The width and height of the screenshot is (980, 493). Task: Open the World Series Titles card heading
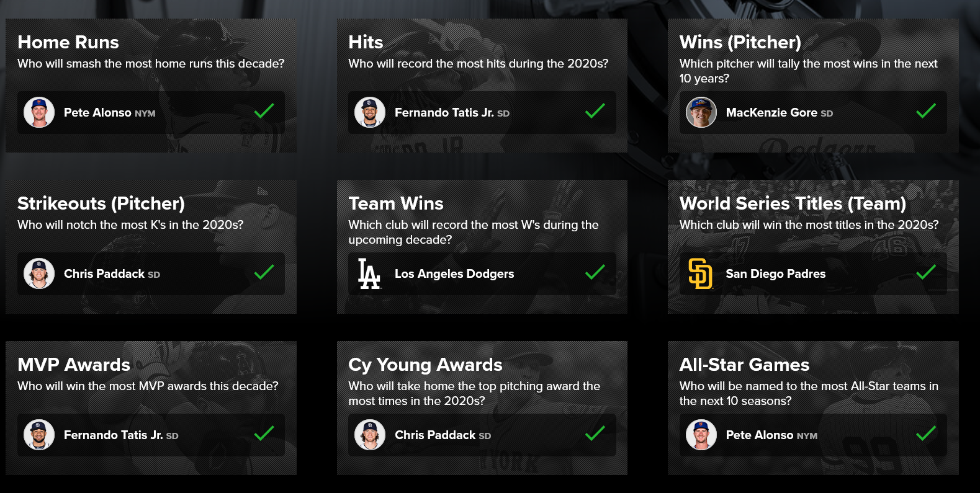[x=793, y=203]
